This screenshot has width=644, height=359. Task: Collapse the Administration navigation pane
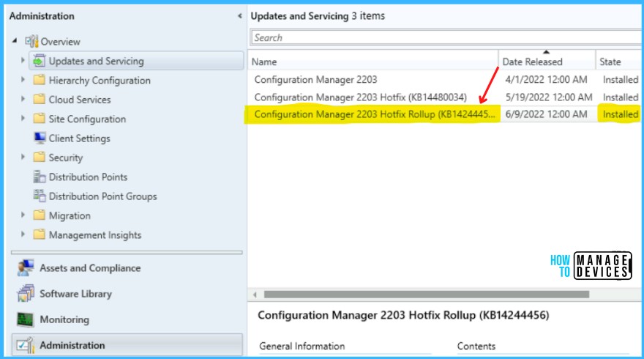click(239, 16)
